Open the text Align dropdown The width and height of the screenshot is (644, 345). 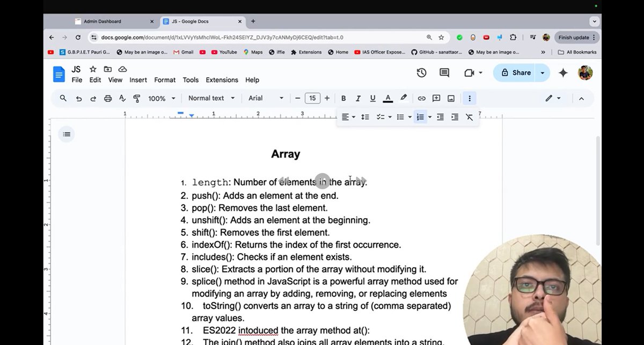[348, 117]
